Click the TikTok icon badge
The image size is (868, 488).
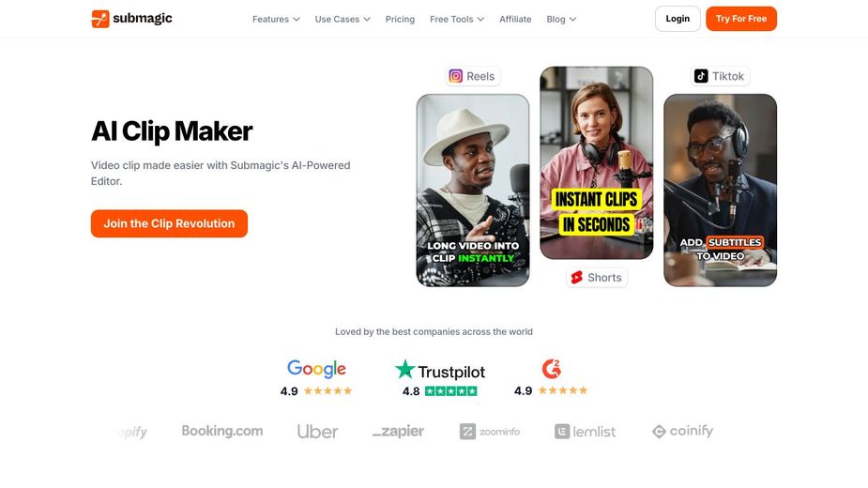click(x=701, y=76)
